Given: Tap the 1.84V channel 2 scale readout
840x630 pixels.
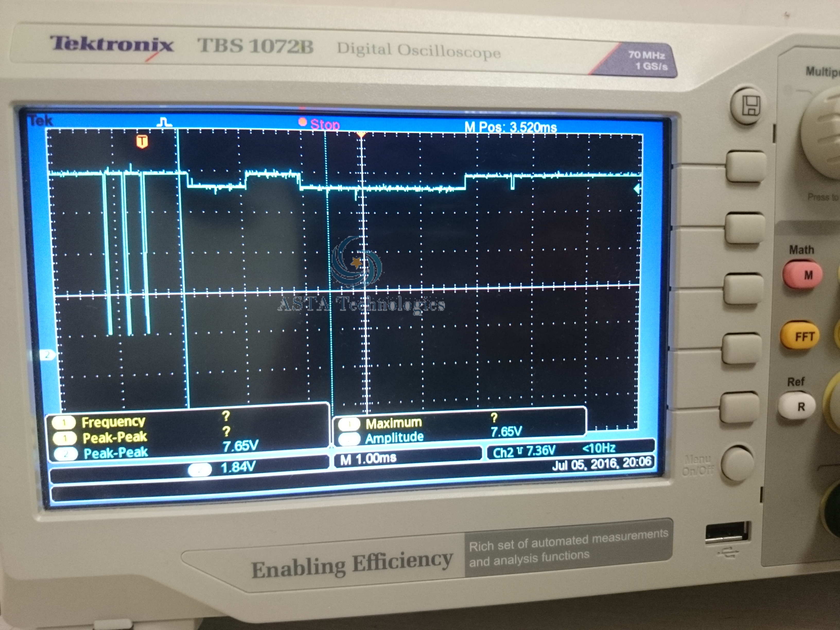Looking at the screenshot, I should [x=238, y=467].
